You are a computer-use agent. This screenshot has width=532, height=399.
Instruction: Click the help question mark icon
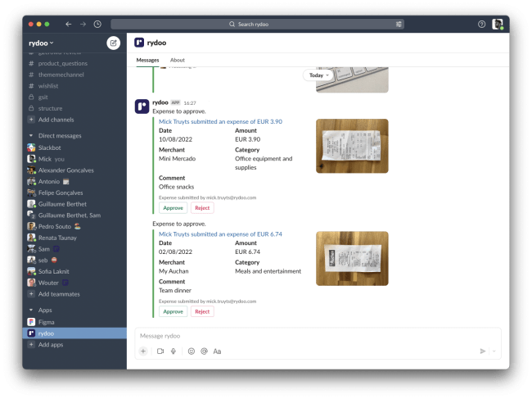481,25
